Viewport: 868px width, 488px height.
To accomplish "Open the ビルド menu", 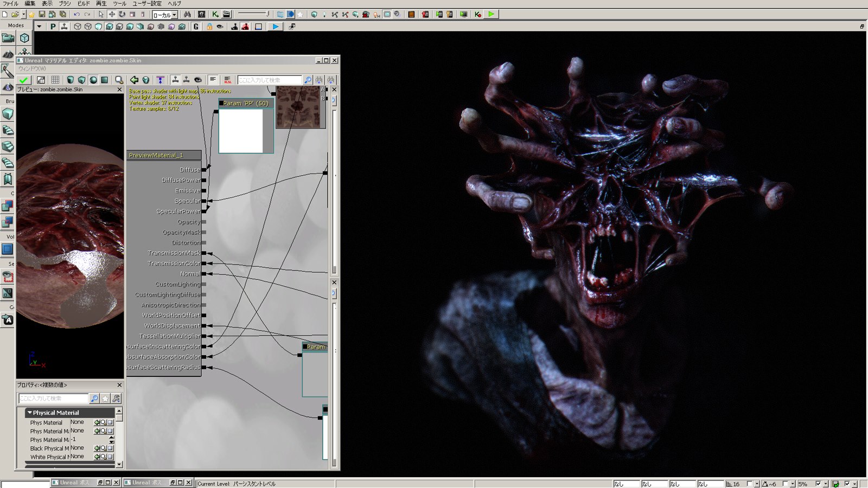I will coord(84,3).
